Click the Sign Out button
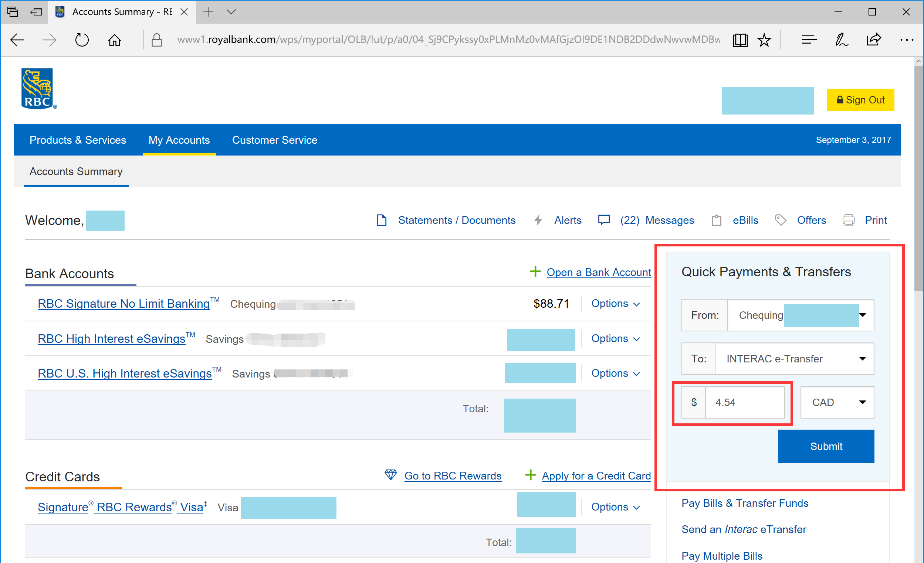The height and width of the screenshot is (563, 924). pyautogui.click(x=860, y=100)
